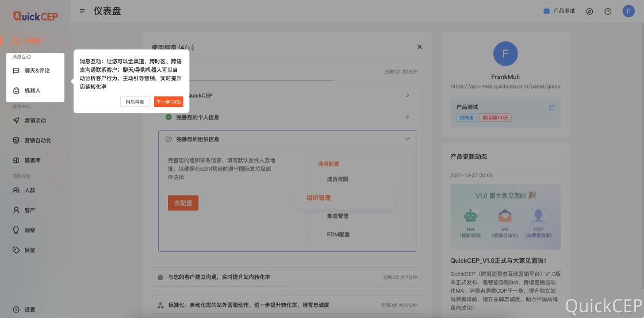Click the 营销活动 paper plane icon
Screen dimensions: 644x318
[x=16, y=120]
